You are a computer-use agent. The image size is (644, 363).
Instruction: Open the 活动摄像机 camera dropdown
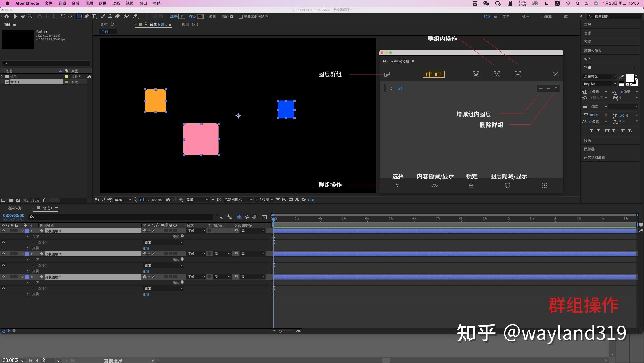pos(238,199)
